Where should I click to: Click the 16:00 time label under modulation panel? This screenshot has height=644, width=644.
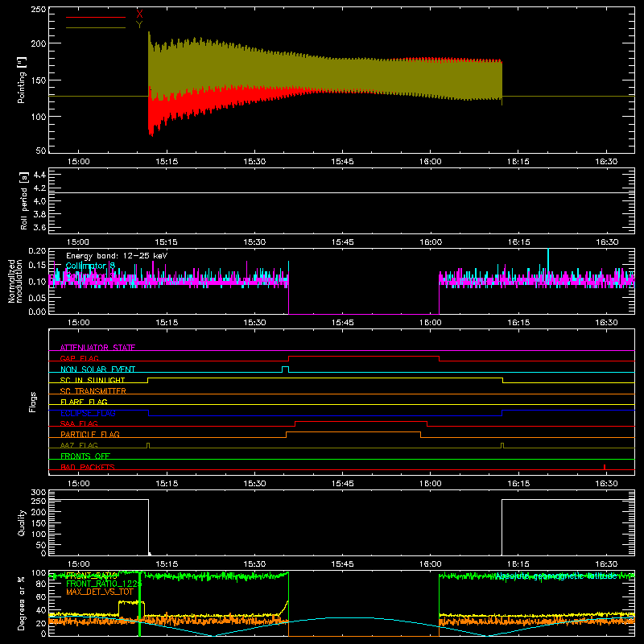coord(431,323)
